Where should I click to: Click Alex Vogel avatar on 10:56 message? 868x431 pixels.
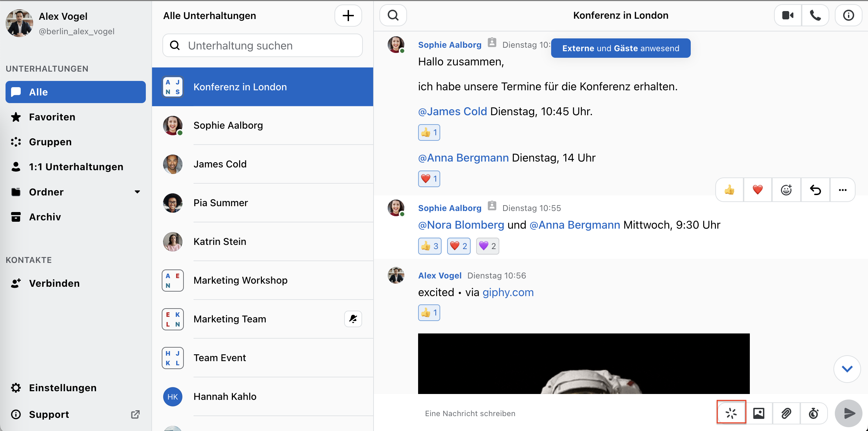(x=396, y=275)
